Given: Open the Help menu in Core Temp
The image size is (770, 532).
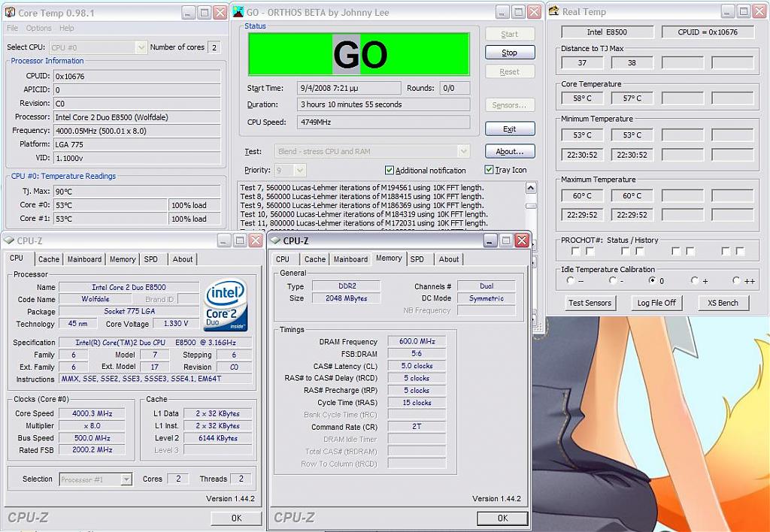Looking at the screenshot, I should tap(67, 29).
